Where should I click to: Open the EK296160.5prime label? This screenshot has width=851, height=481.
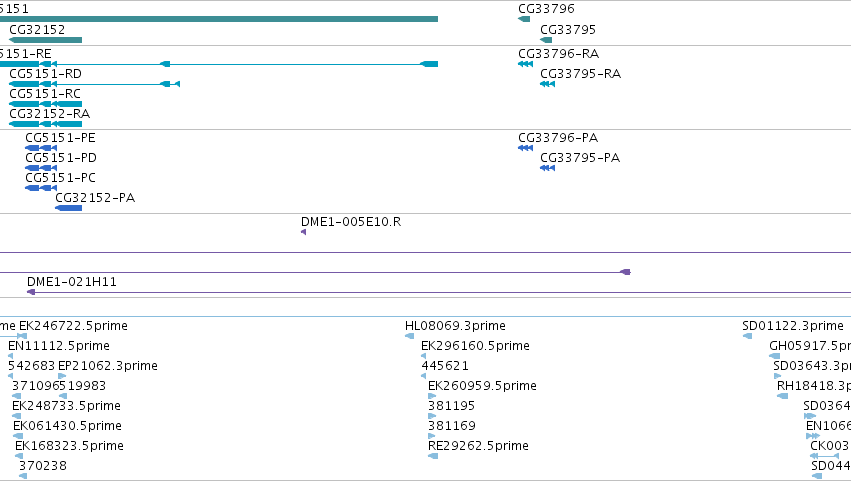pyautogui.click(x=475, y=346)
